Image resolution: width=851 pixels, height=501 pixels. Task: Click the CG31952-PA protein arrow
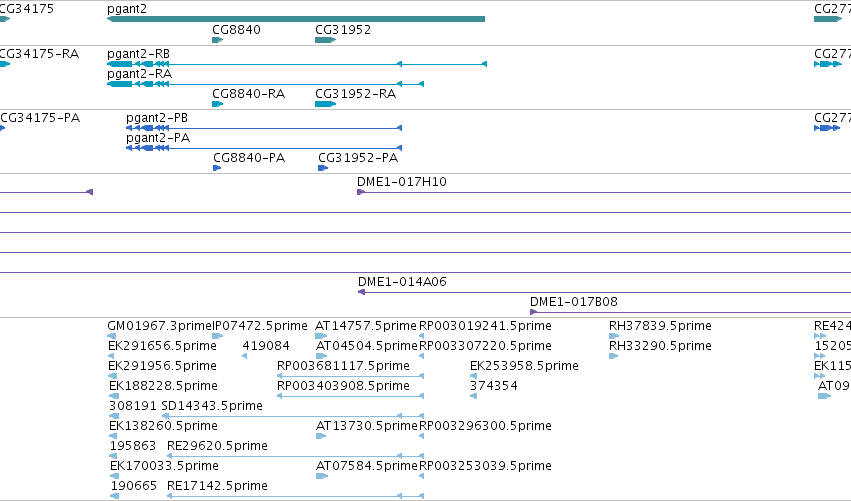(323, 168)
